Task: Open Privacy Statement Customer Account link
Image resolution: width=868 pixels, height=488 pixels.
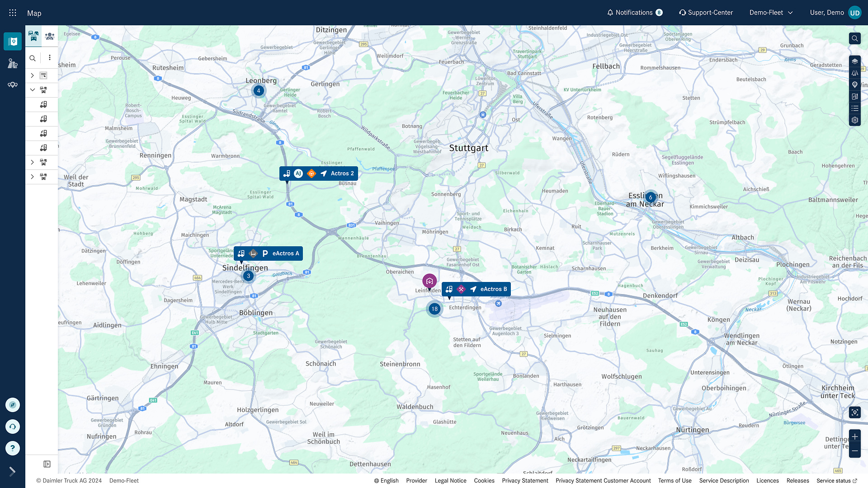Action: [603, 481]
